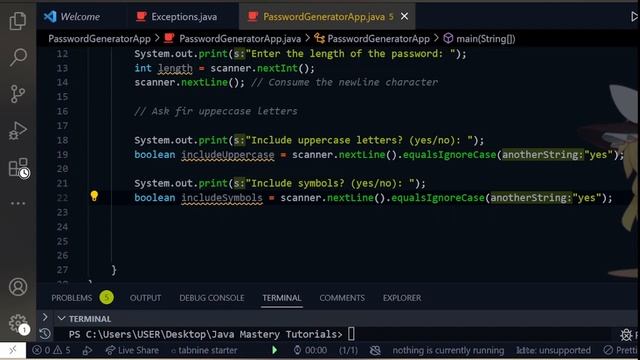Click the 00:00 timer in status bar

tap(310, 350)
